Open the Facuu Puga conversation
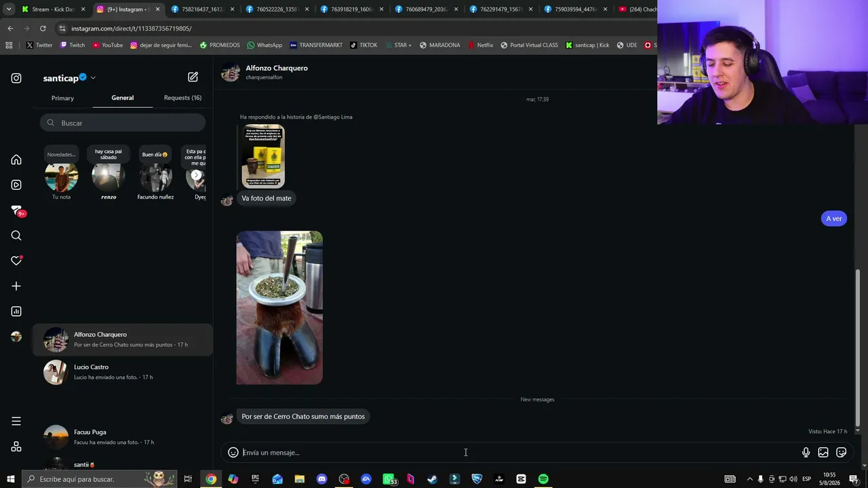This screenshot has height=488, width=868. (x=123, y=437)
